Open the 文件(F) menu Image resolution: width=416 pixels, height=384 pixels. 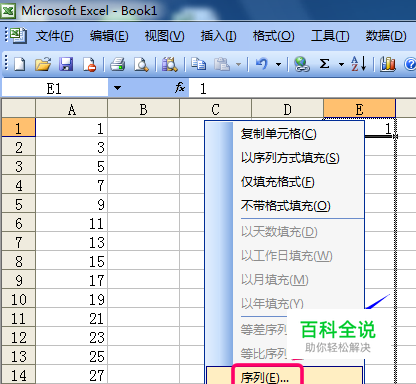coord(55,36)
